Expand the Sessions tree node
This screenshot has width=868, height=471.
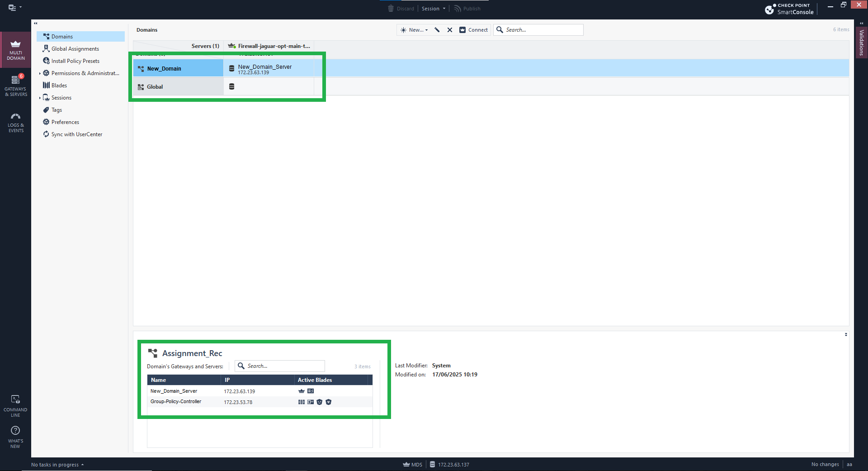[x=40, y=98]
